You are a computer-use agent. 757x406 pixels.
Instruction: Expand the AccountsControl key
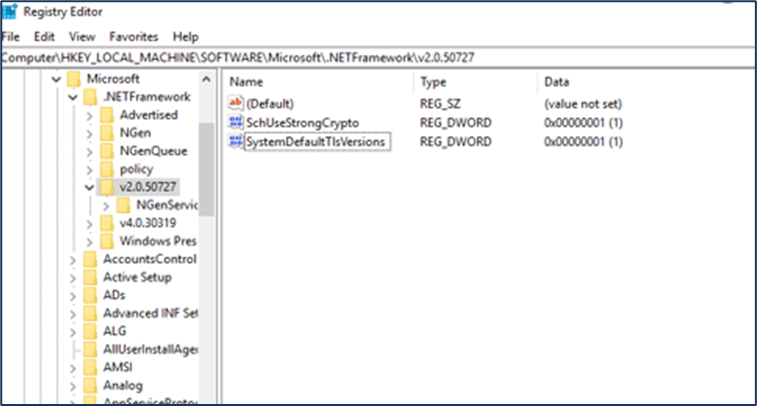tap(73, 260)
